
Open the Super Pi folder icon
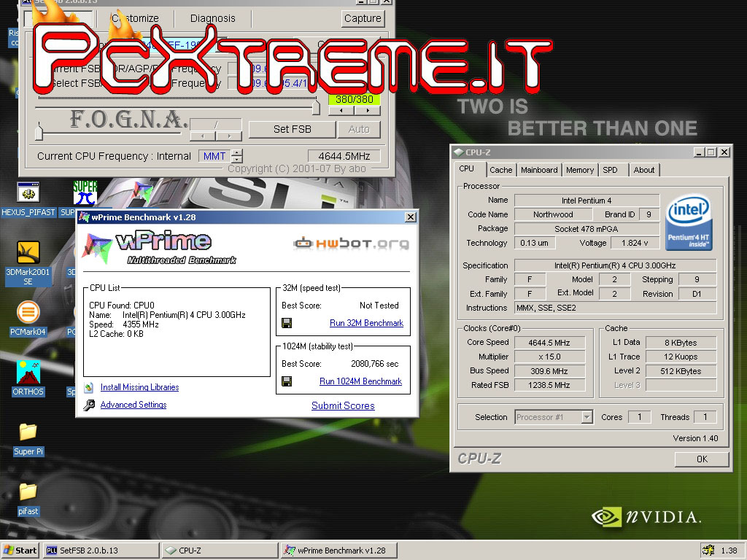28,432
